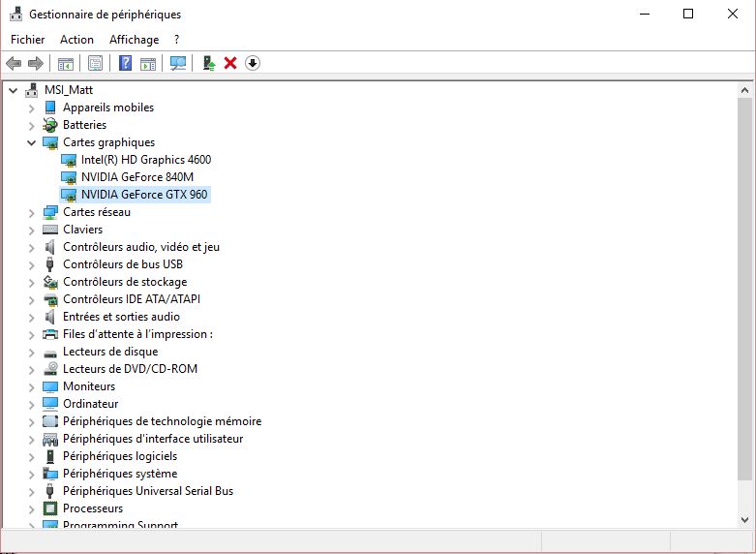Minimize the Gestionnaire de périphériques window
Screen dimensions: 756x554
click(x=645, y=14)
